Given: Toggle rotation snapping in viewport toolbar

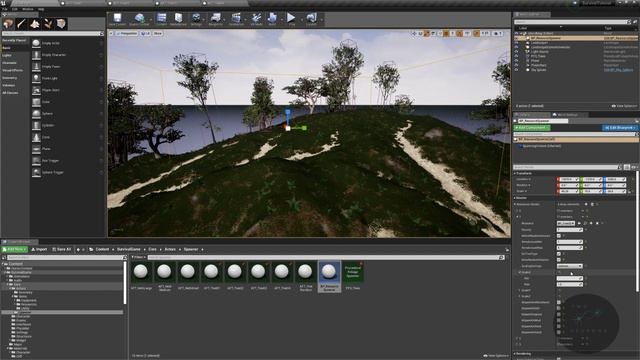Looking at the screenshot, I should click(x=460, y=33).
